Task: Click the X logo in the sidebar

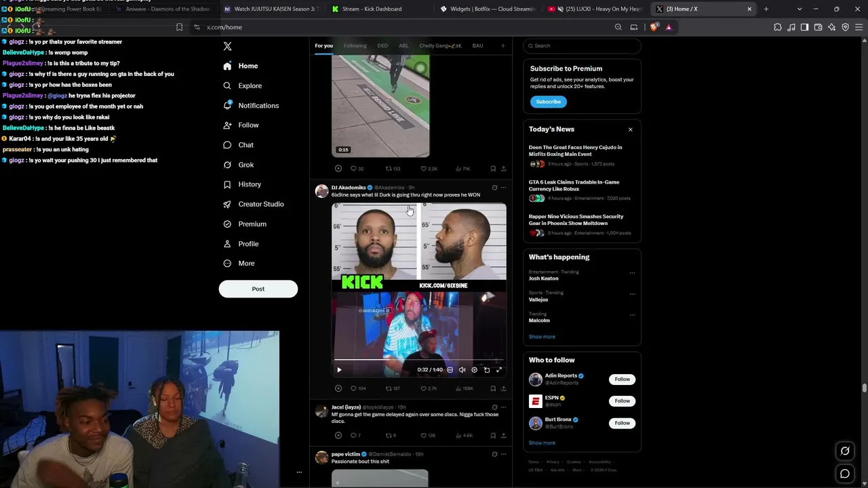Action: coord(227,46)
